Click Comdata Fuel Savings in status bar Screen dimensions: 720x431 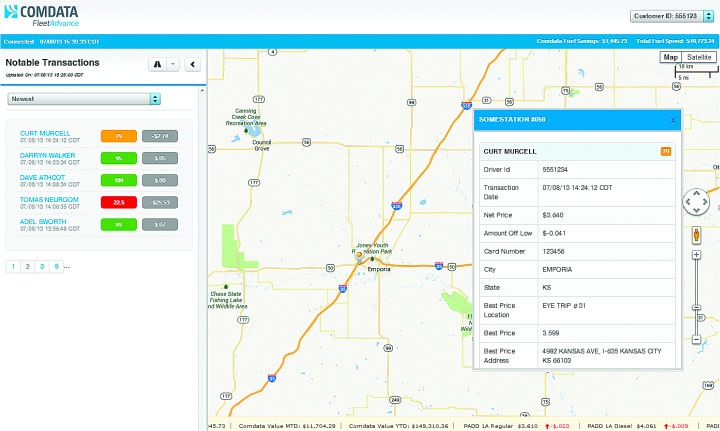tap(582, 41)
